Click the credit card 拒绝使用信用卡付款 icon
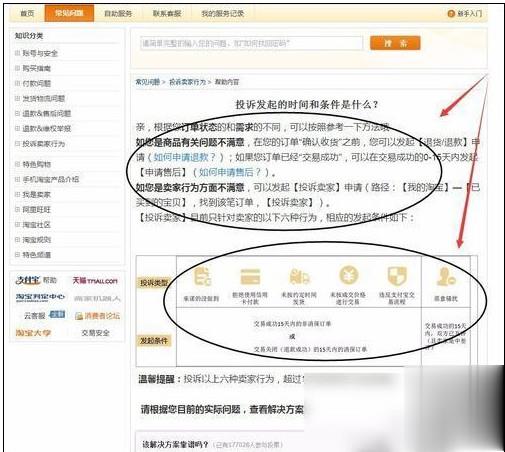Viewport: 505px width, 452px height. [x=250, y=276]
